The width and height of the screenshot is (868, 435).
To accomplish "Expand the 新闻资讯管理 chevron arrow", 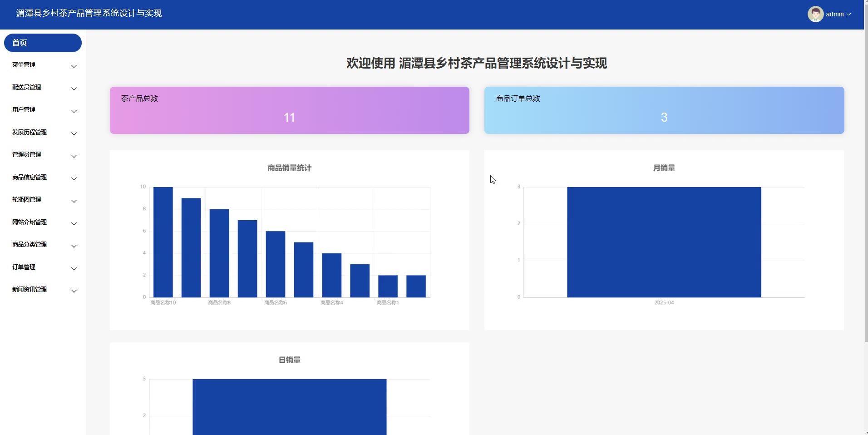I will click(74, 291).
